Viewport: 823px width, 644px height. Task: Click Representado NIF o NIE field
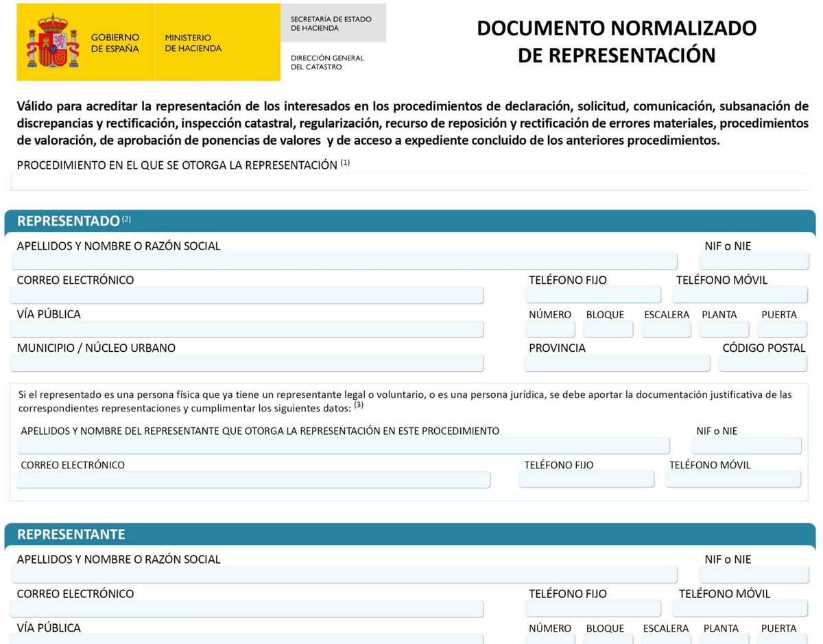(x=754, y=261)
